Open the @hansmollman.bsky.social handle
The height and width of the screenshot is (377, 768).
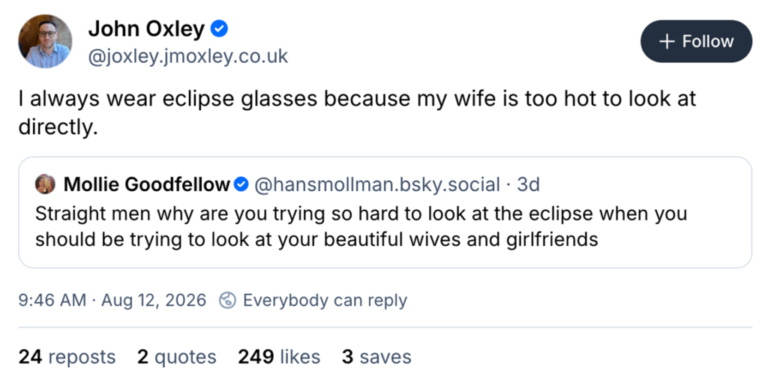(x=376, y=185)
